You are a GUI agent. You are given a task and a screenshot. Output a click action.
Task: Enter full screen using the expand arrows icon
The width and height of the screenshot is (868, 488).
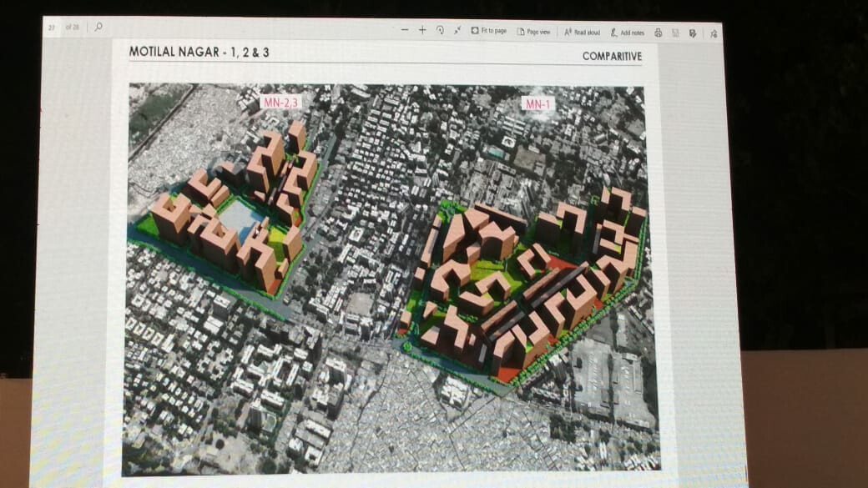(x=457, y=30)
